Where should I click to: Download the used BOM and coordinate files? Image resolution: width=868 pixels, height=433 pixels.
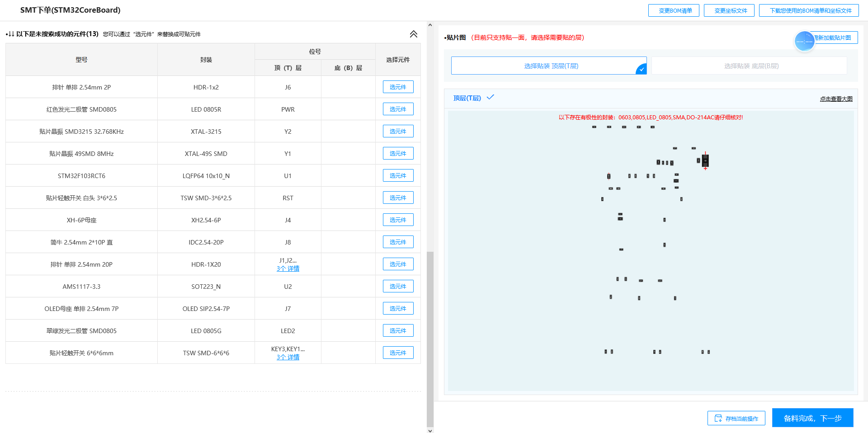[x=809, y=10]
